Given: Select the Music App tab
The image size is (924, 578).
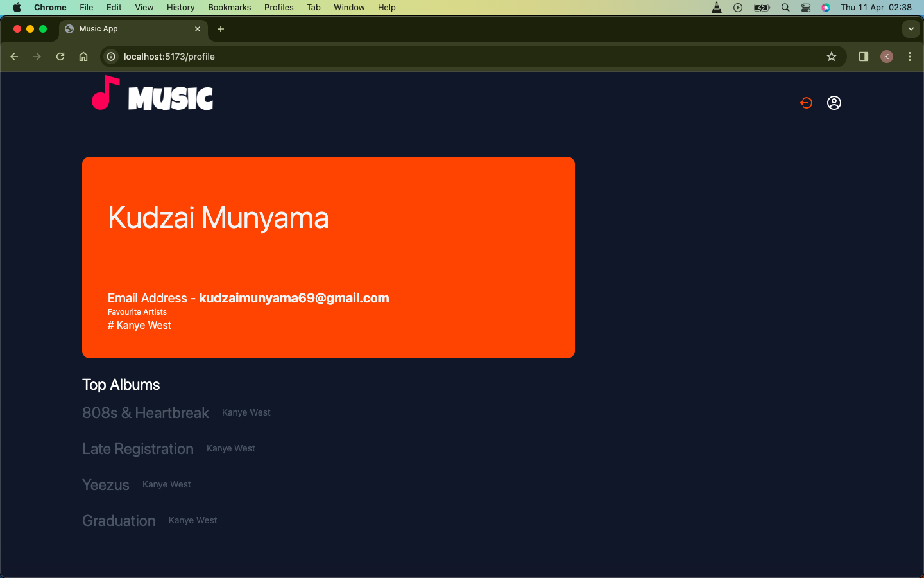Looking at the screenshot, I should click(133, 29).
